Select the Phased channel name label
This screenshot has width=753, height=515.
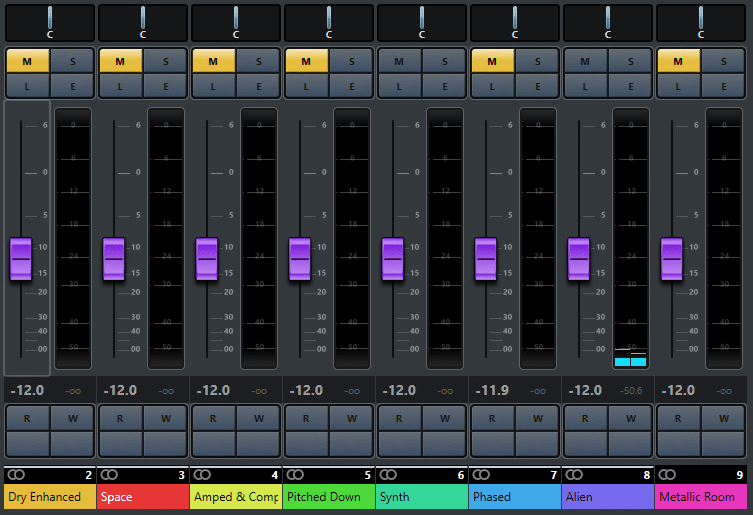click(515, 497)
